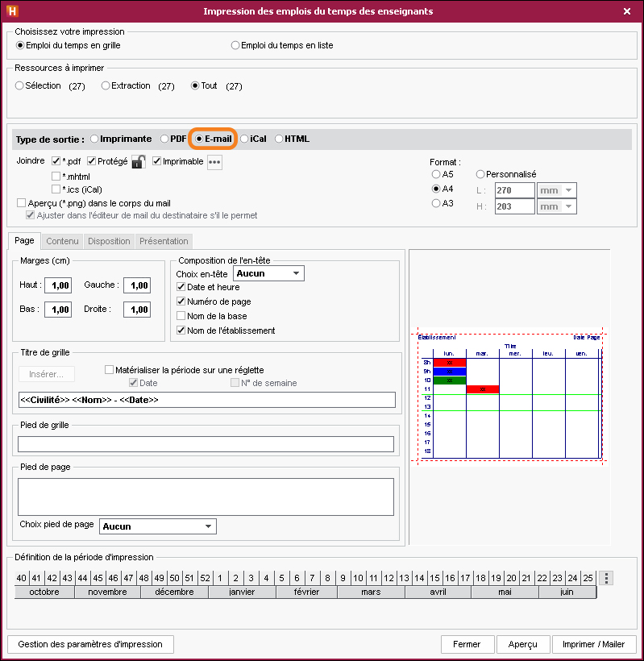Switch to the Page tab

(24, 241)
